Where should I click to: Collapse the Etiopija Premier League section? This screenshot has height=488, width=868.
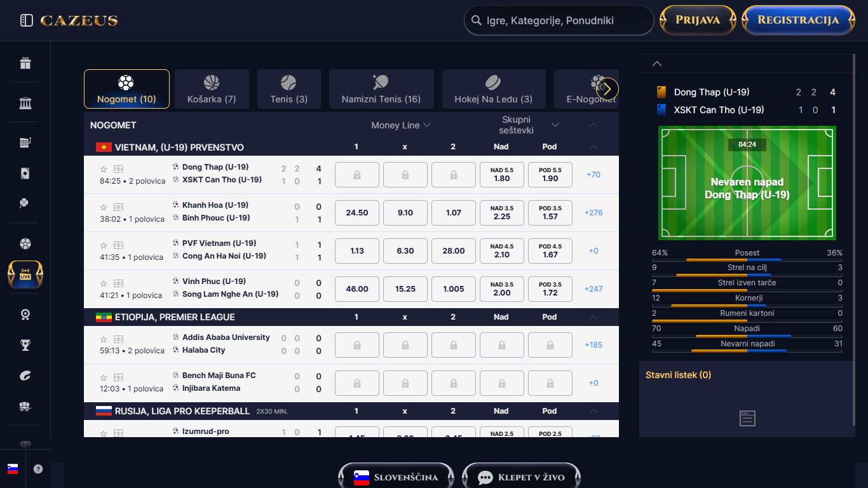point(593,317)
